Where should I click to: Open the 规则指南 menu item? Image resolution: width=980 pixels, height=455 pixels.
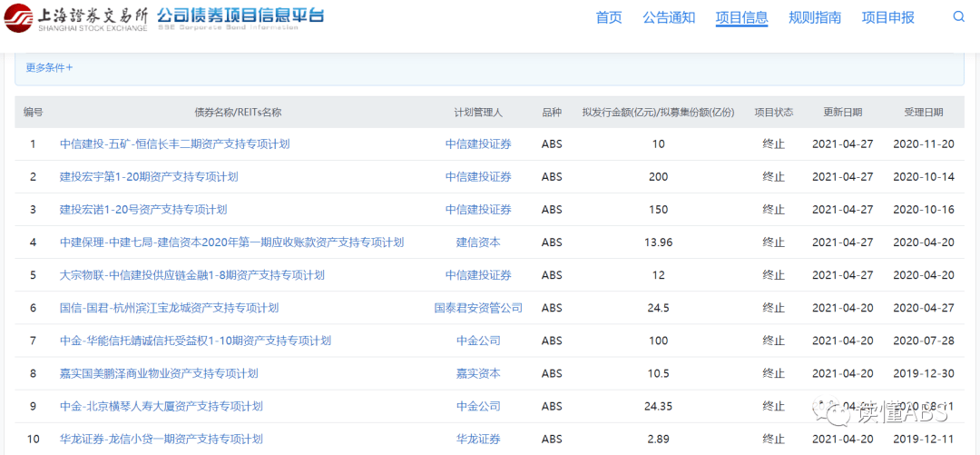pos(815,17)
